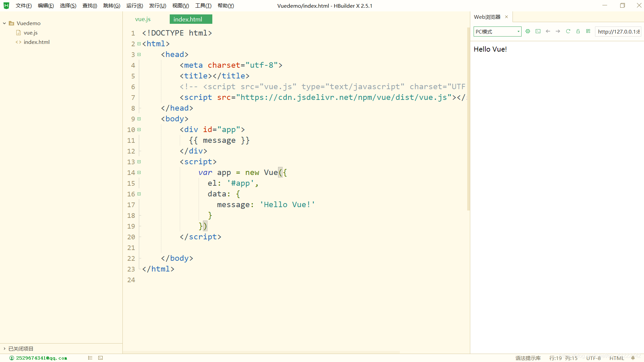The image size is (644, 362).
Task: Click the HBuilder X logo icon
Action: click(x=6, y=5)
